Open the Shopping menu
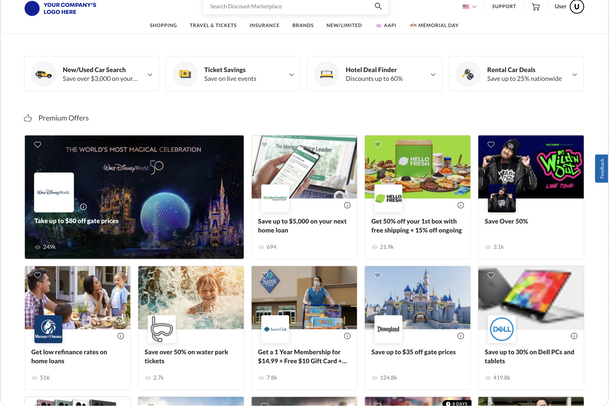 tap(164, 25)
